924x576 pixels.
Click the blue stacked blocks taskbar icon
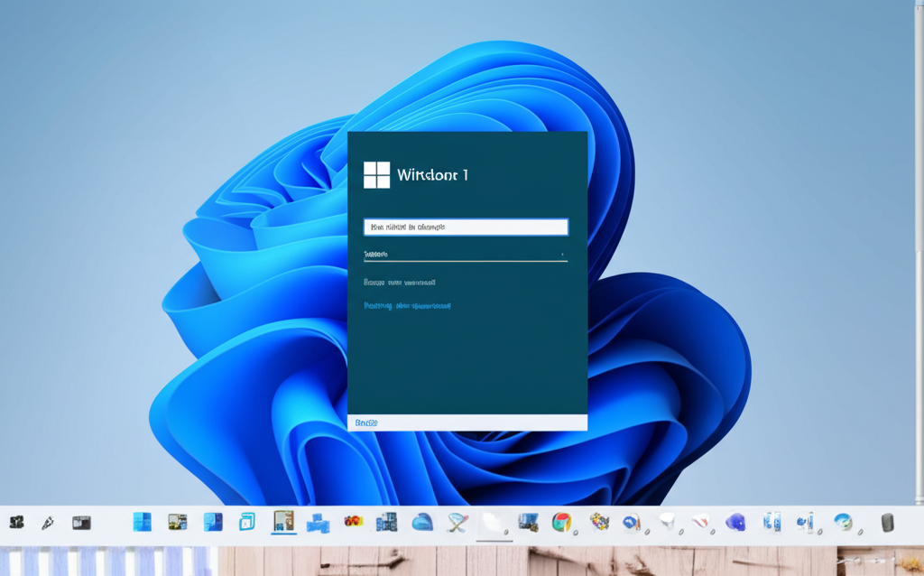pos(318,523)
